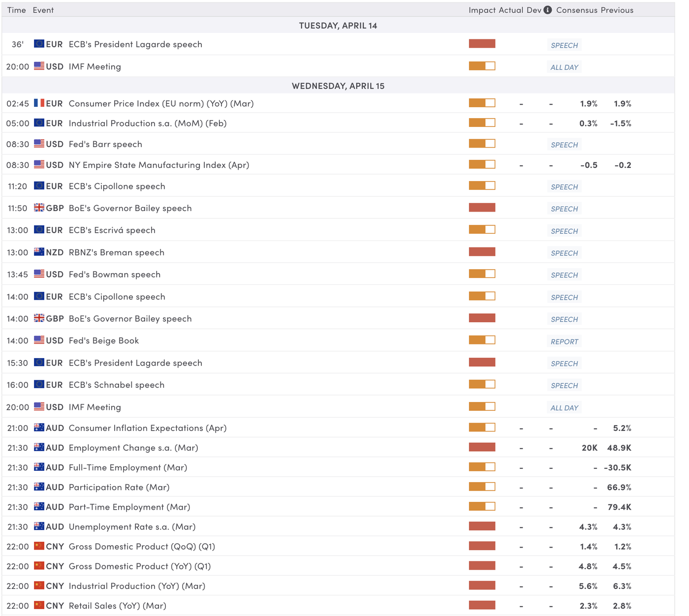Click the Consensus column header
The width and height of the screenshot is (689, 616).
577,10
